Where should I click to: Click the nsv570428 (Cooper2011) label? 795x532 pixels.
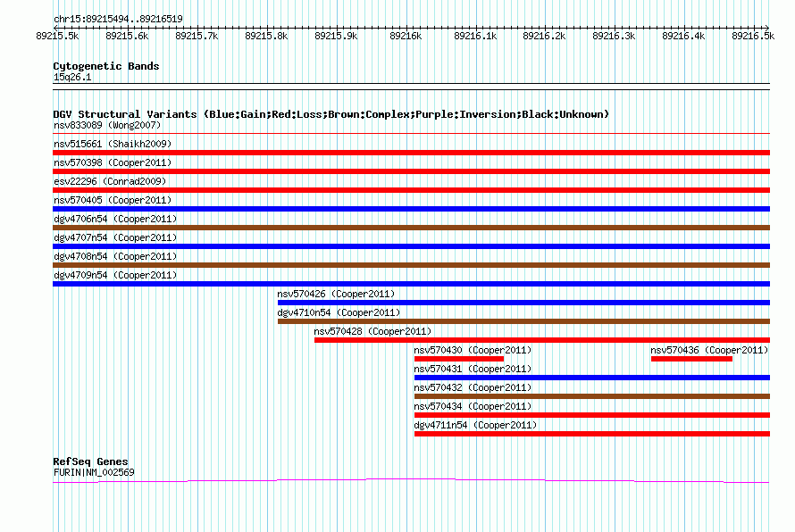(x=372, y=331)
